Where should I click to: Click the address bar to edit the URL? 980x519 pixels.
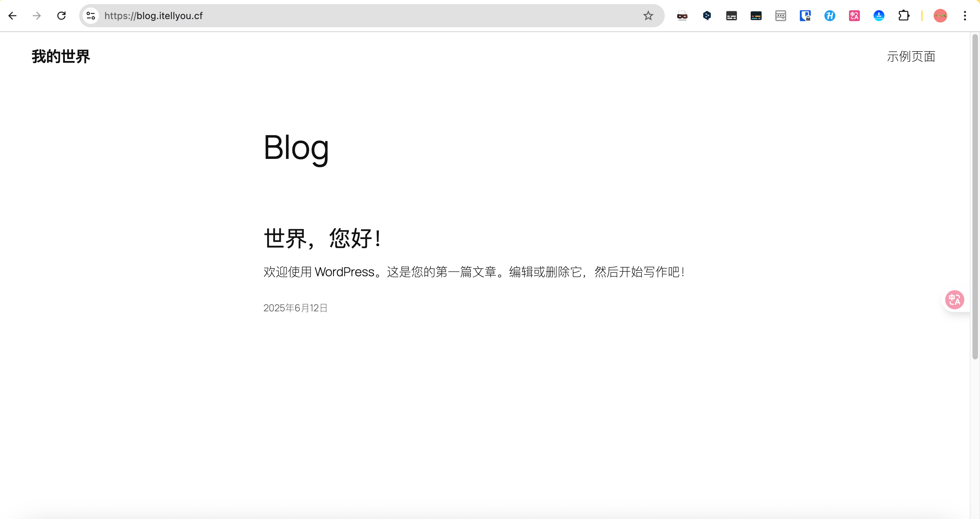pos(266,16)
